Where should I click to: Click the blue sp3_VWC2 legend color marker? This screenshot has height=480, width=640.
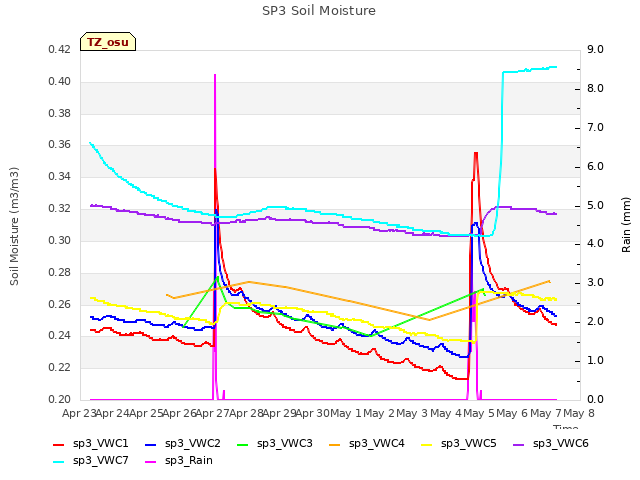[x=151, y=444]
